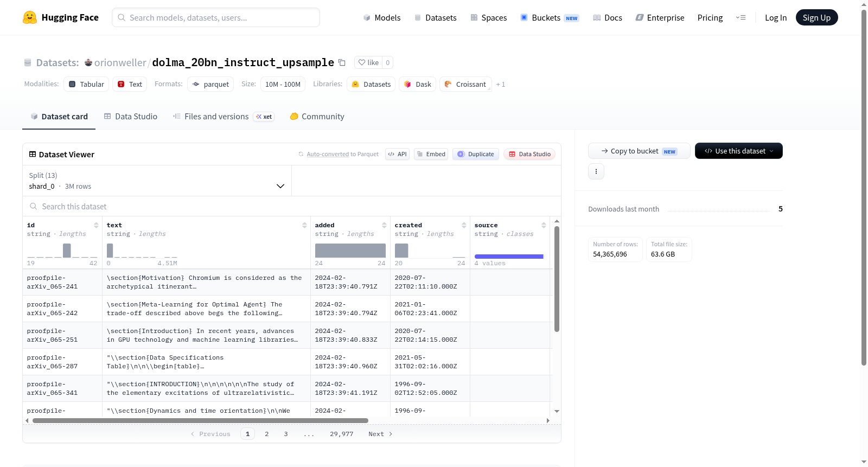Sort the source column
Image resolution: width=868 pixels, height=467 pixels.
point(544,225)
